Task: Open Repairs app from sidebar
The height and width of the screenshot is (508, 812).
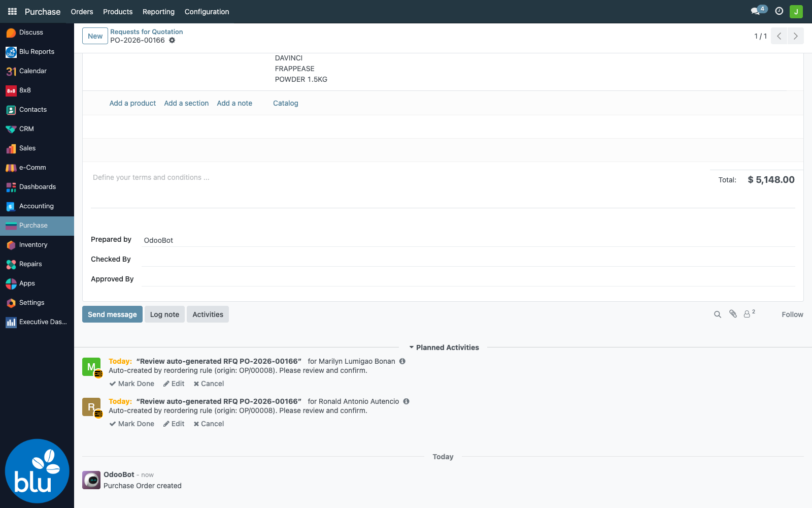Action: coord(37,264)
